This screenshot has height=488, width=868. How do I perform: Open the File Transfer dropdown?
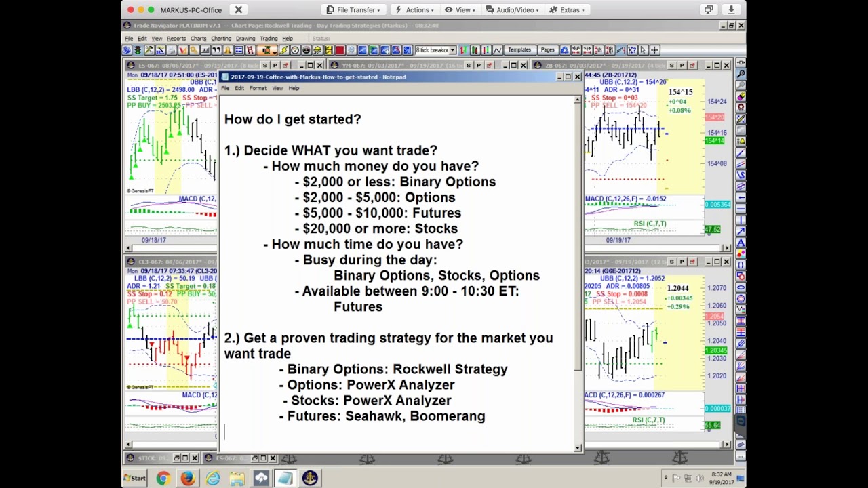pyautogui.click(x=353, y=9)
